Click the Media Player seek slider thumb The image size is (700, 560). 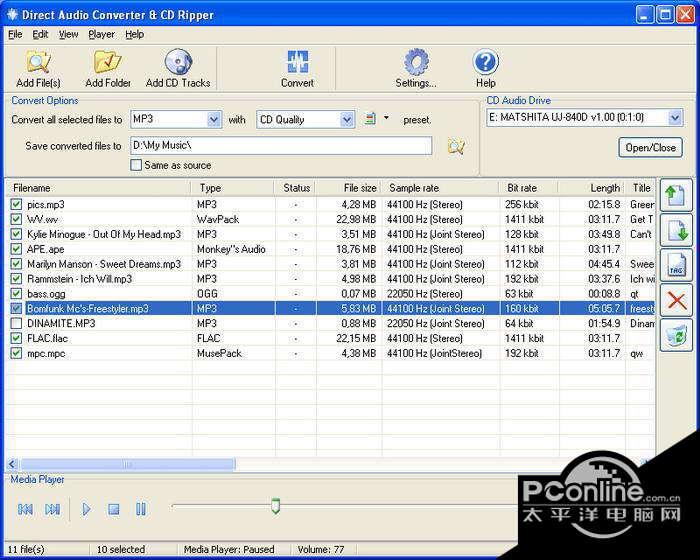pyautogui.click(x=276, y=506)
